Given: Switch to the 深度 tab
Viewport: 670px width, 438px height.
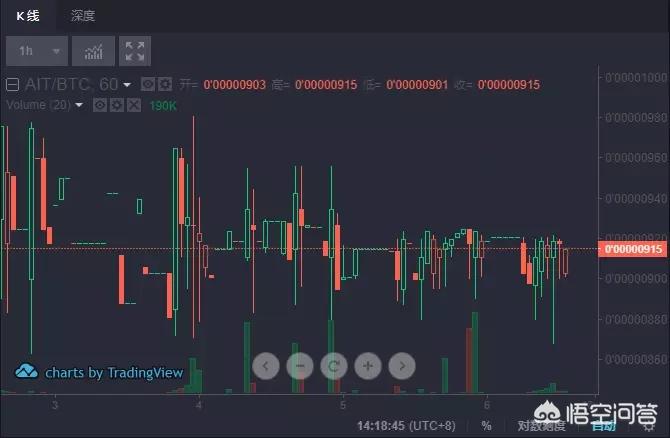Looking at the screenshot, I should click(83, 16).
